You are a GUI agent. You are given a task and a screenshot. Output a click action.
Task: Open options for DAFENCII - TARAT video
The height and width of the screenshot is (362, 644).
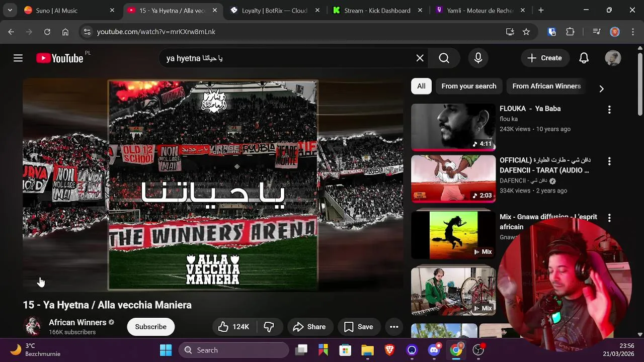click(x=609, y=161)
